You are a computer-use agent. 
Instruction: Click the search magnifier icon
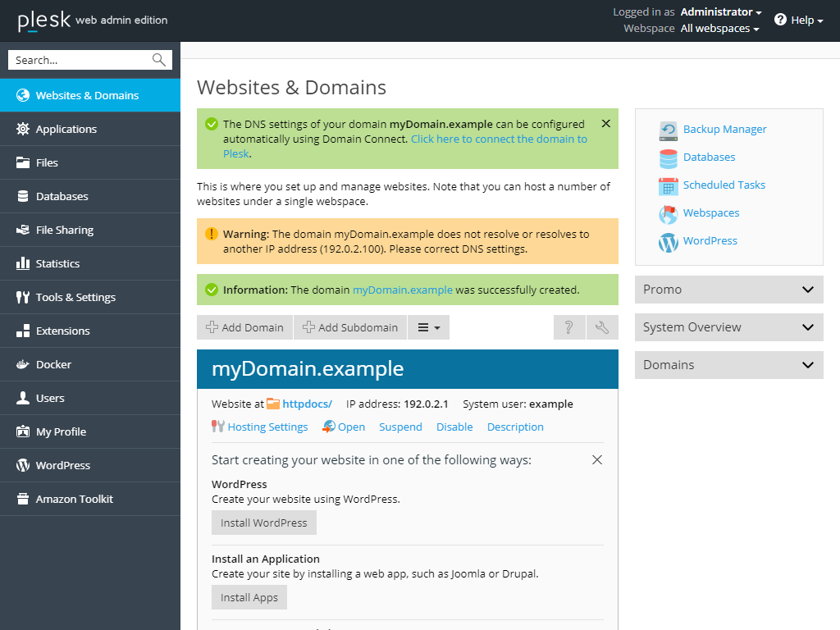point(158,59)
